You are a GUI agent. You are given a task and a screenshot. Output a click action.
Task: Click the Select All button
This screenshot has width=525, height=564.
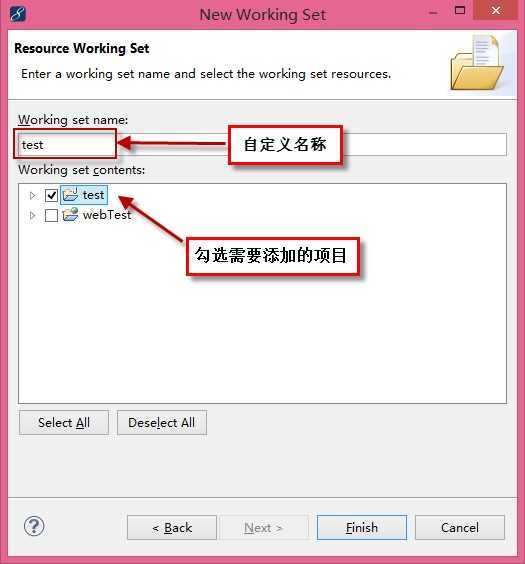64,423
